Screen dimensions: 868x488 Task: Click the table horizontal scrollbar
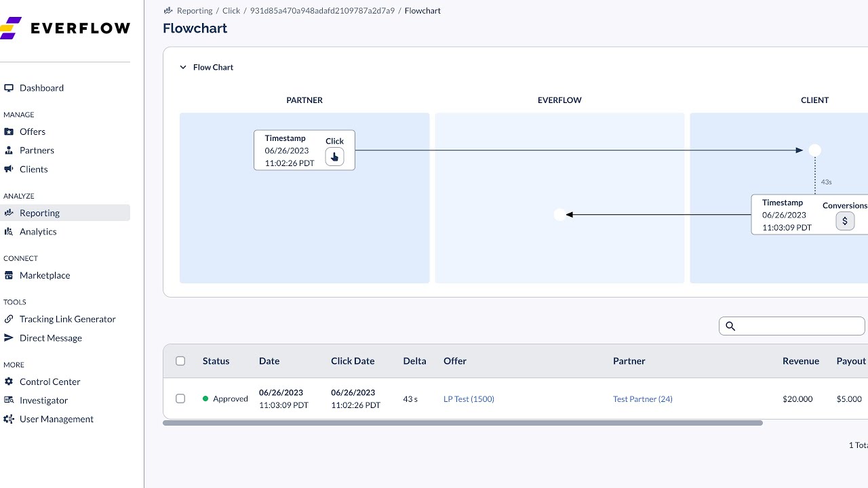pos(462,423)
